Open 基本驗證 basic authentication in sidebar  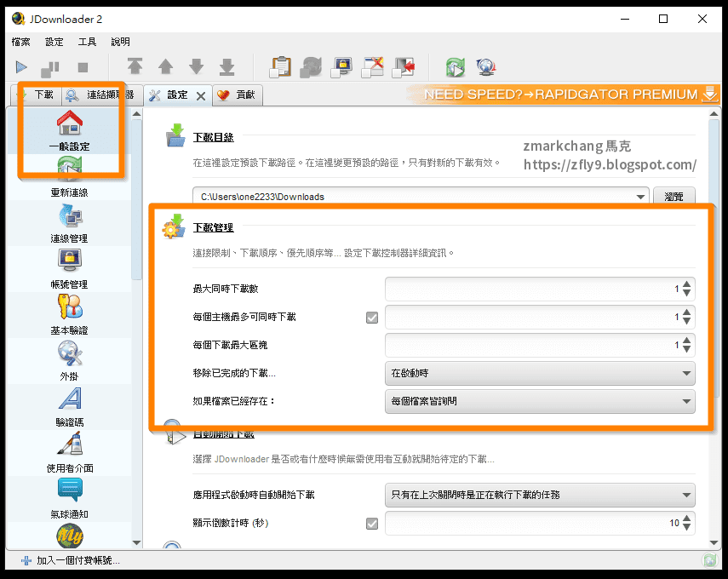pos(70,315)
